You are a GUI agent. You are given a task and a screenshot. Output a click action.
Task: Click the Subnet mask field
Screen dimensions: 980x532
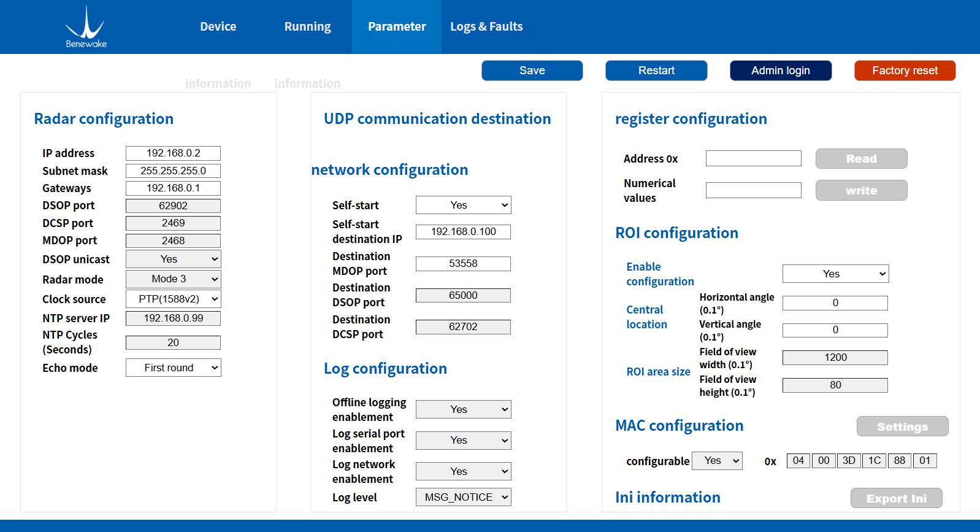coord(174,171)
